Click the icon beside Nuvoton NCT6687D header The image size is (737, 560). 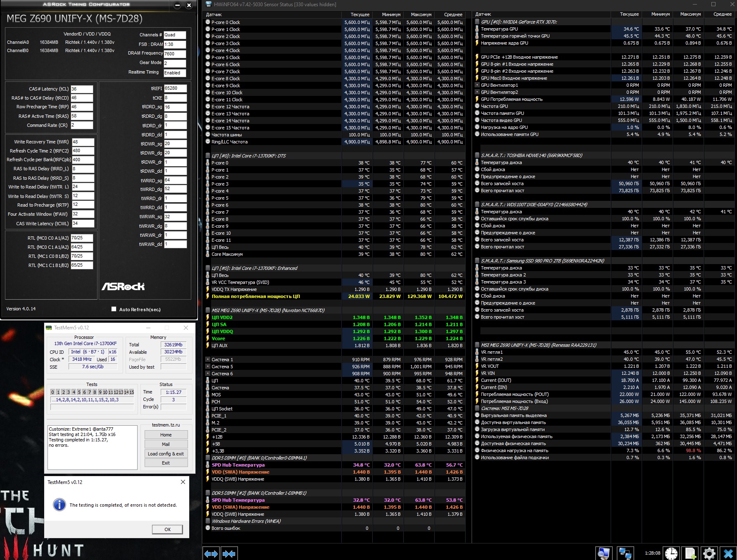point(208,310)
